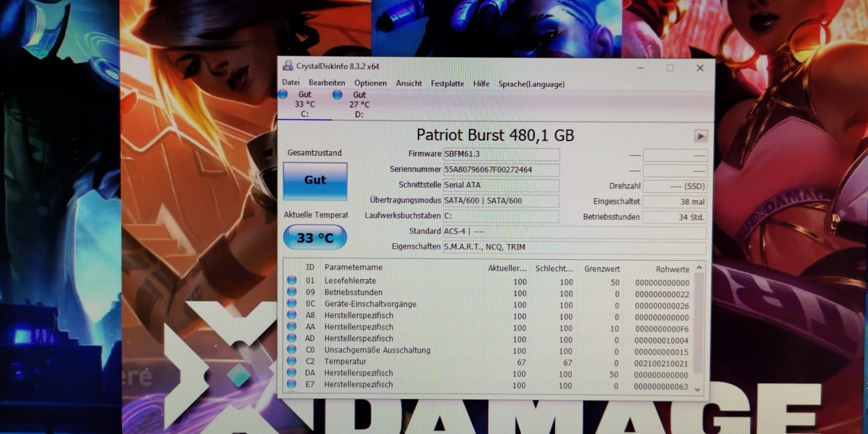Click status icon of 0C Geräte-Einschaltvorgänge row
868x434 pixels.
pos(292,303)
